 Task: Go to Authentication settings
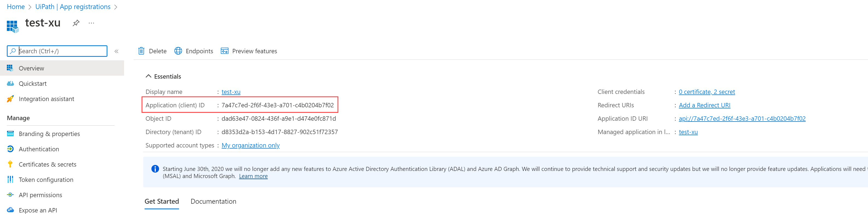62,149
